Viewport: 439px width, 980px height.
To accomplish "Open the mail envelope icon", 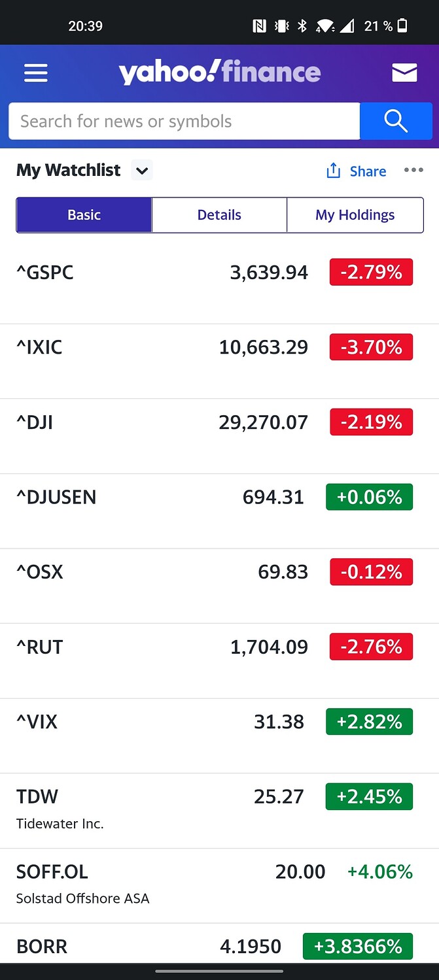I will click(404, 73).
